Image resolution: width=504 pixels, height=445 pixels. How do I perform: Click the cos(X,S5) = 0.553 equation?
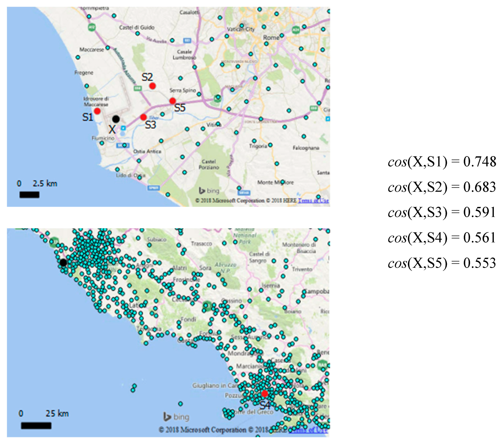click(x=442, y=263)
